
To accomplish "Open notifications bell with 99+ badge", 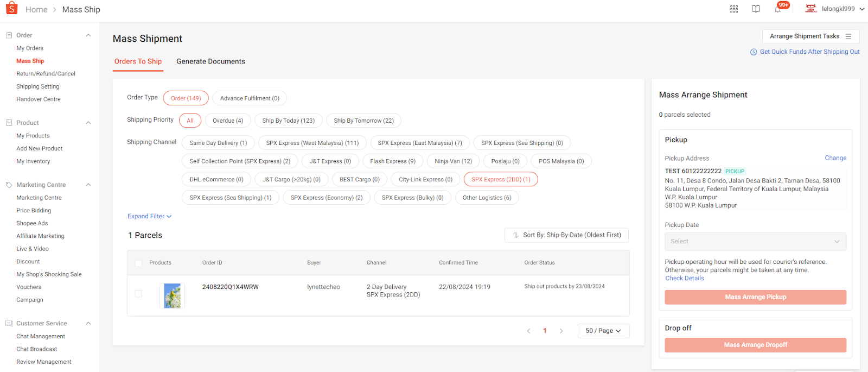I will click(x=778, y=9).
